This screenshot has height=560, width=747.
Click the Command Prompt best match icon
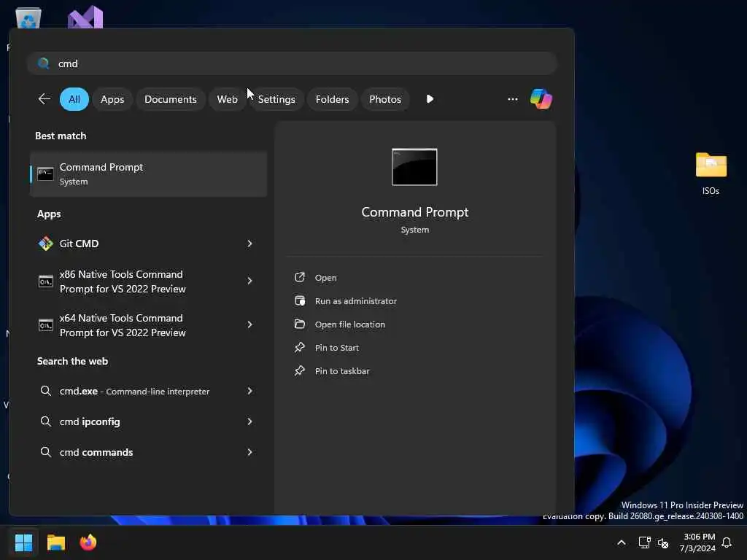[x=46, y=174]
